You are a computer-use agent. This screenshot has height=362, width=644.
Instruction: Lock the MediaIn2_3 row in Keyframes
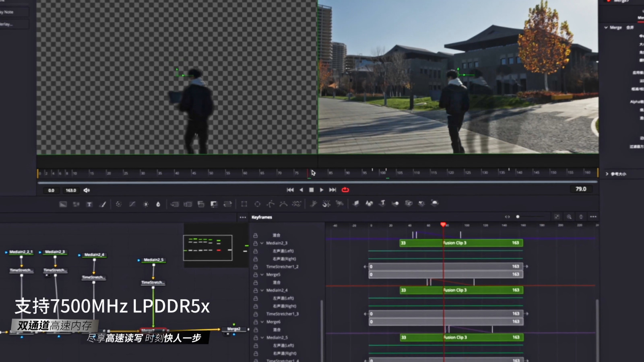click(x=256, y=243)
